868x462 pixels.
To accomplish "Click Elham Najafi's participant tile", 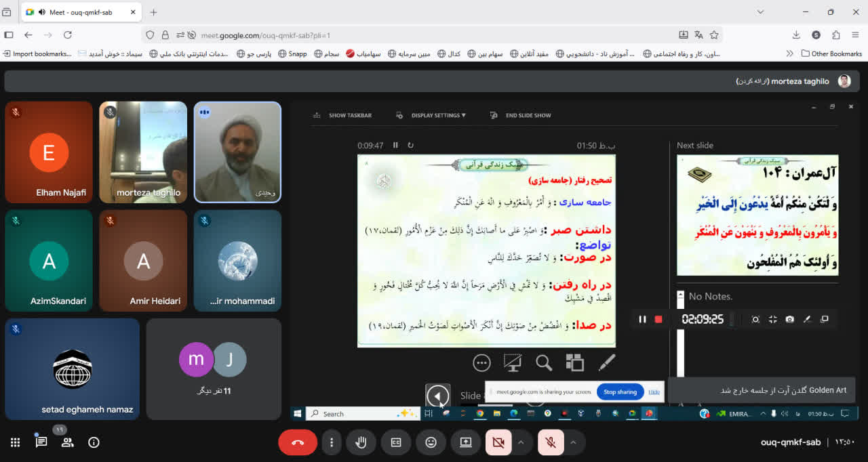I will [49, 152].
